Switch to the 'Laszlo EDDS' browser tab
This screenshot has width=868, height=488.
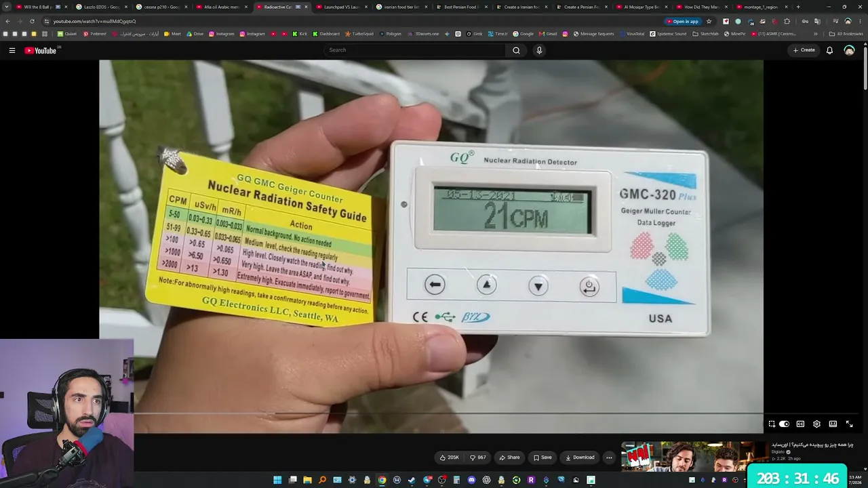101,7
